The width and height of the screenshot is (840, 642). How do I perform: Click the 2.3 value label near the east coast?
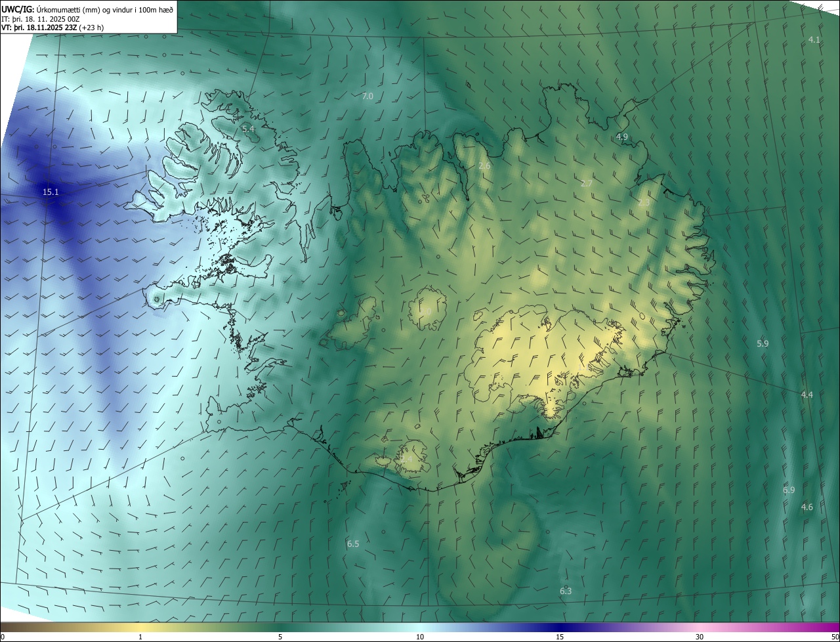click(644, 203)
